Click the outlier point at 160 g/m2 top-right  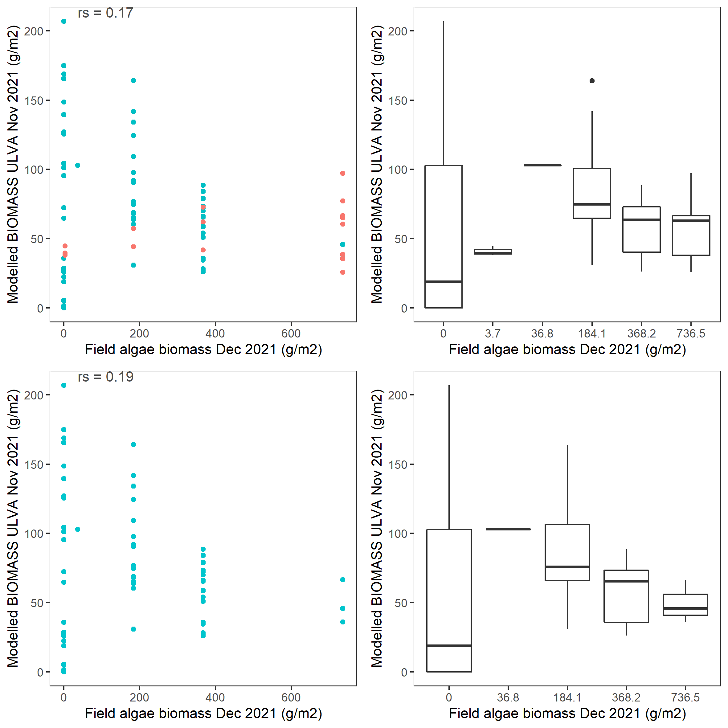(592, 81)
